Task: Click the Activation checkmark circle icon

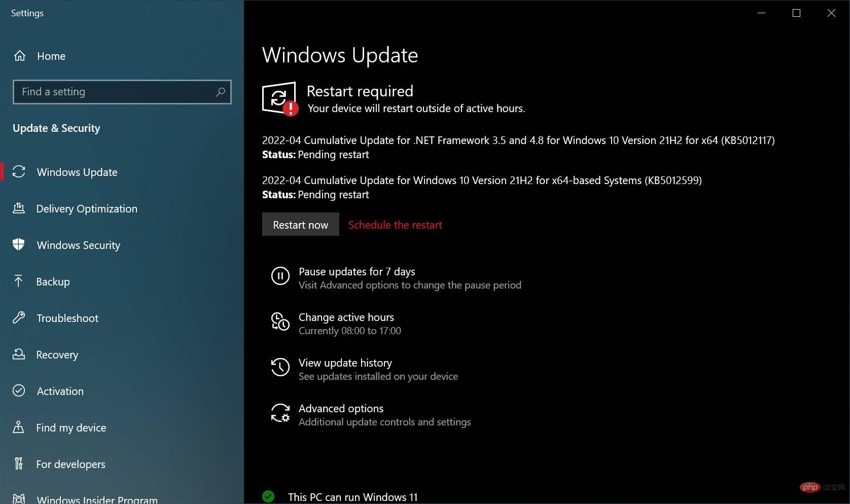Action: click(x=19, y=390)
